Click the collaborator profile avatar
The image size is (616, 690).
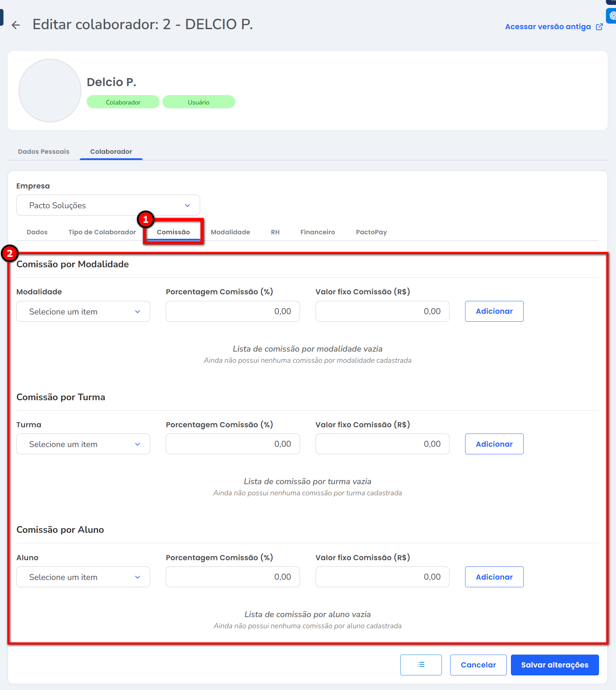pos(50,91)
